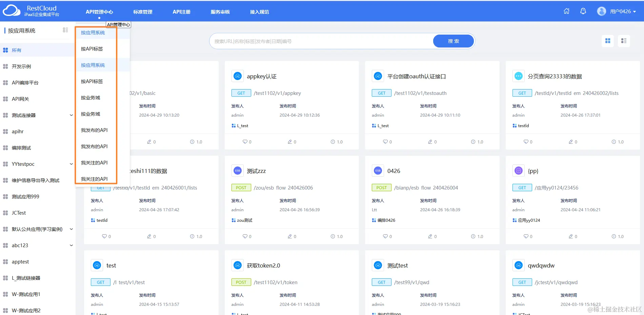Like the 平台创建oauth认证接口 API
The height and width of the screenshot is (315, 644).
(x=385, y=142)
